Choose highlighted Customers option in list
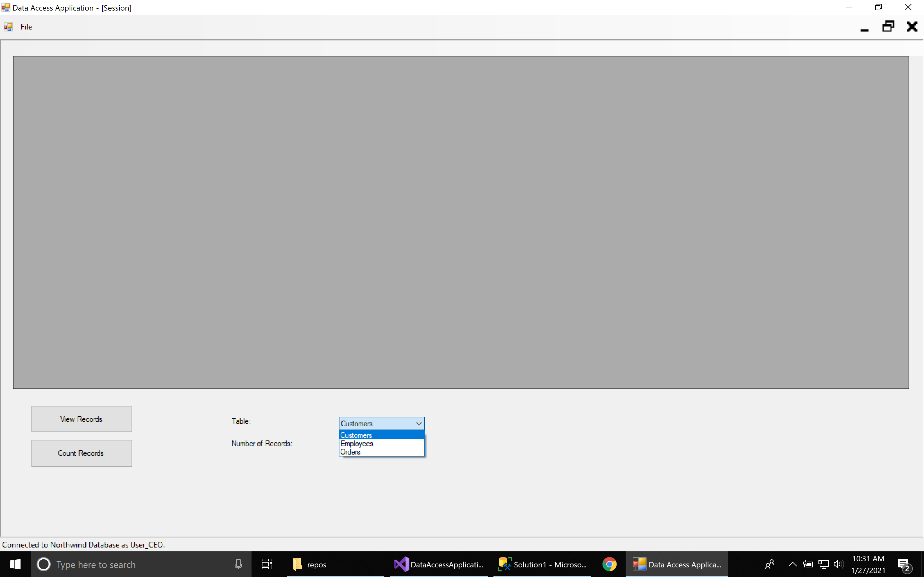 [356, 435]
